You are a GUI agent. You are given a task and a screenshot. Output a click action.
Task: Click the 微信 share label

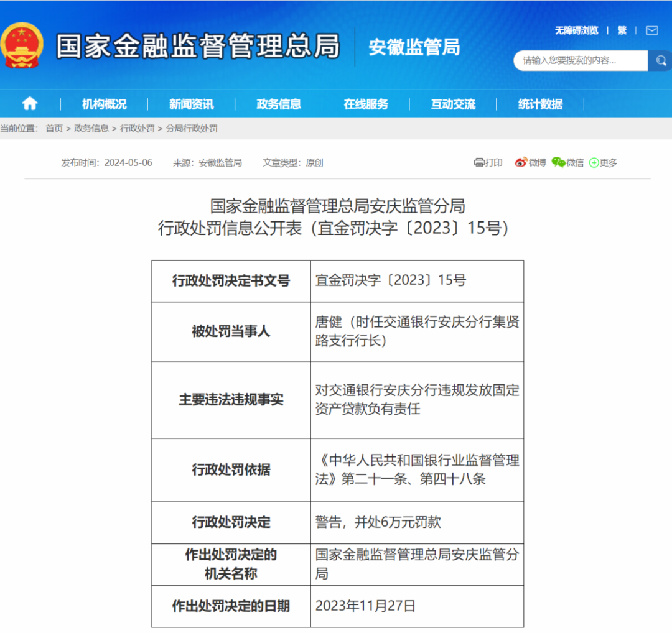pyautogui.click(x=575, y=163)
